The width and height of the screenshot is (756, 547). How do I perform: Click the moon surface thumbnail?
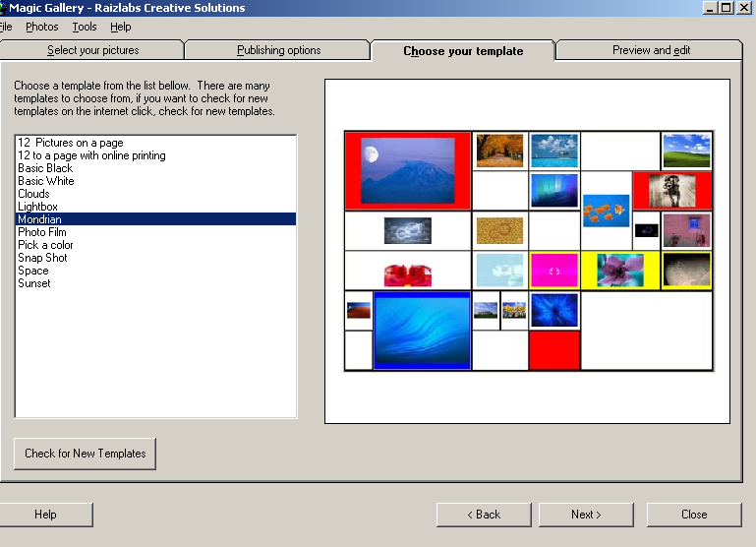click(x=686, y=271)
